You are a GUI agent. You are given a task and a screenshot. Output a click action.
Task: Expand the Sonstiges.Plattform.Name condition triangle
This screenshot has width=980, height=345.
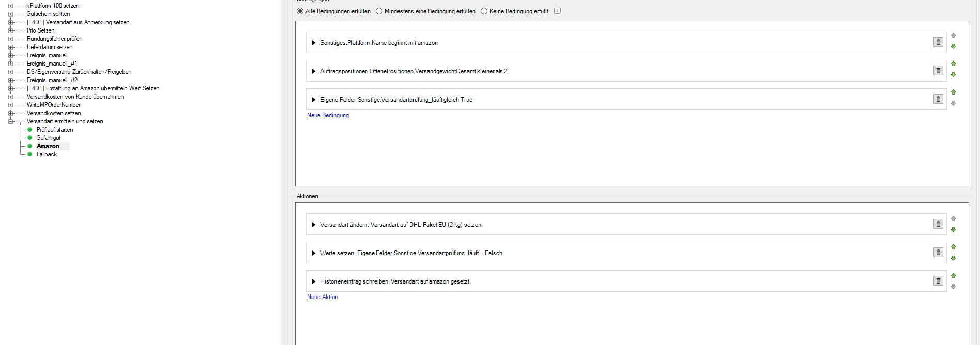tap(313, 43)
